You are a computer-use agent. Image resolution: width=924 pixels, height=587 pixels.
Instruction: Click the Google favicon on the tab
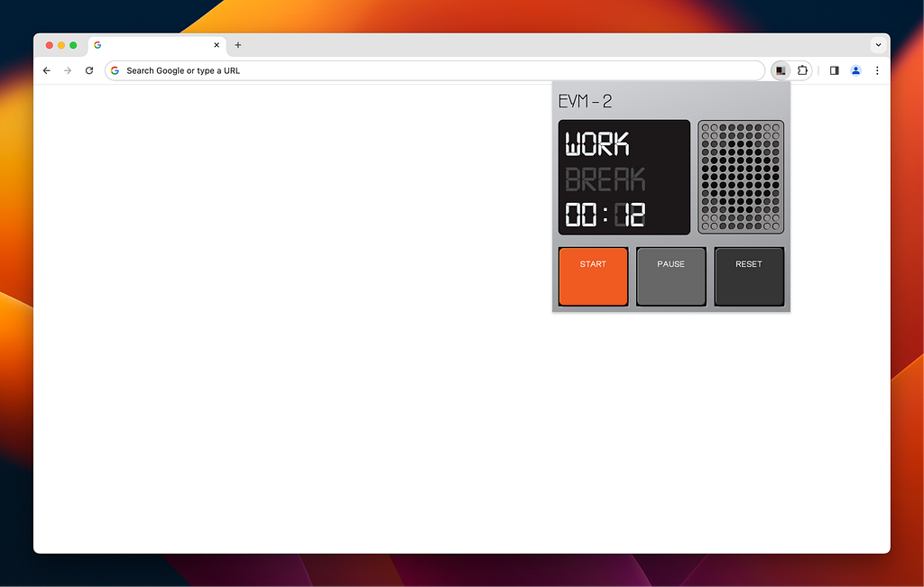tap(97, 44)
